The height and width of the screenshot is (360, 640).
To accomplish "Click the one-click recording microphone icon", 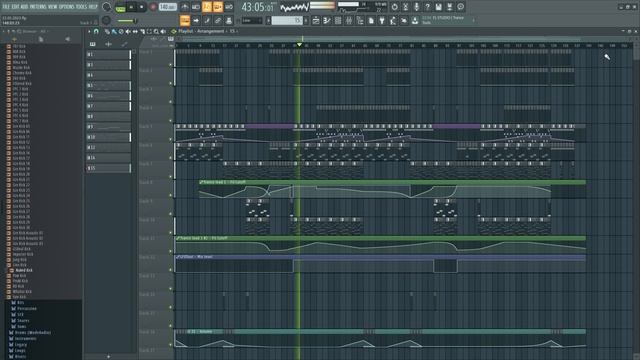I will [417, 7].
